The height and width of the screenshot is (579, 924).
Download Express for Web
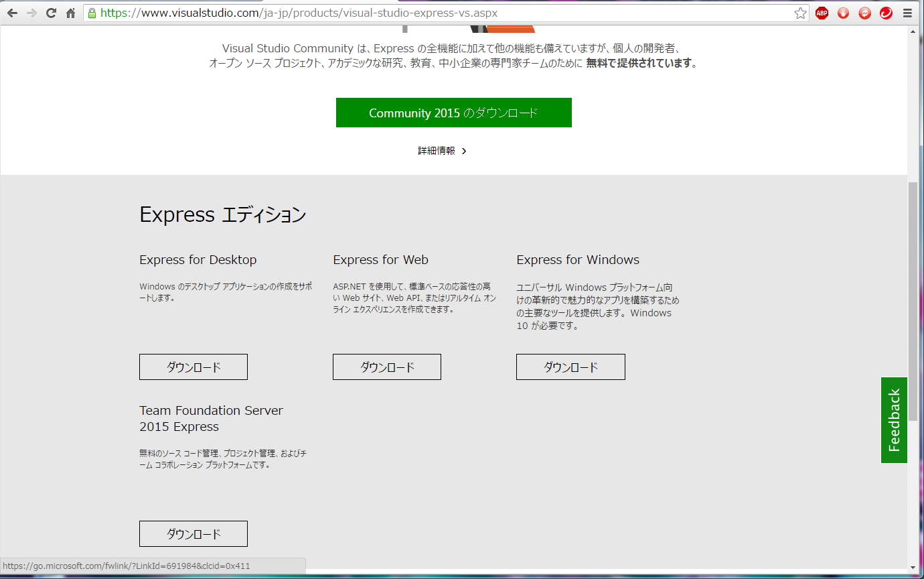387,367
